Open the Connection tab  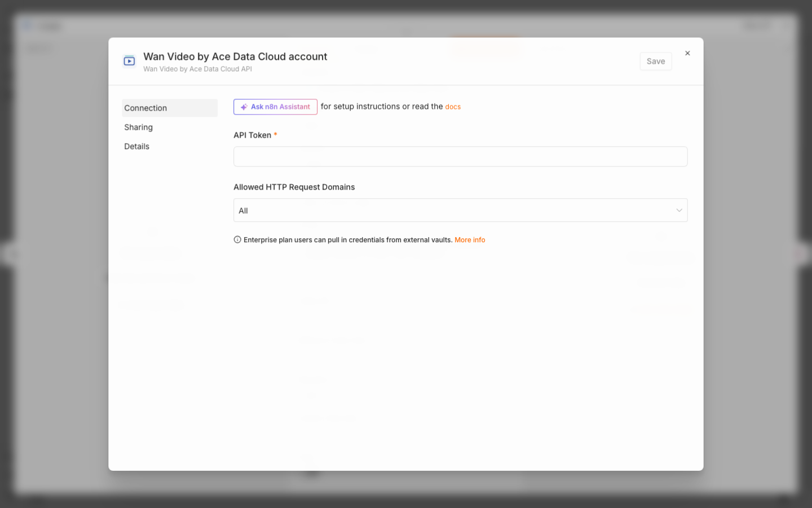click(x=170, y=108)
